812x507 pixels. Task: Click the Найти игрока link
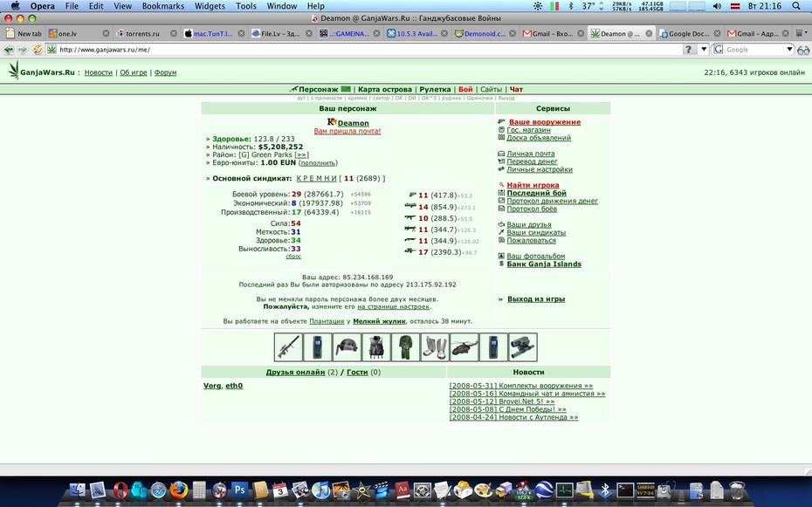click(x=533, y=185)
